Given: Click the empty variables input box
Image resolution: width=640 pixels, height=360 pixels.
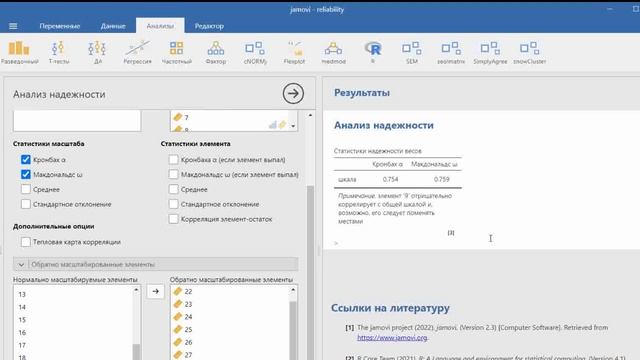Looking at the screenshot, I should 77,120.
